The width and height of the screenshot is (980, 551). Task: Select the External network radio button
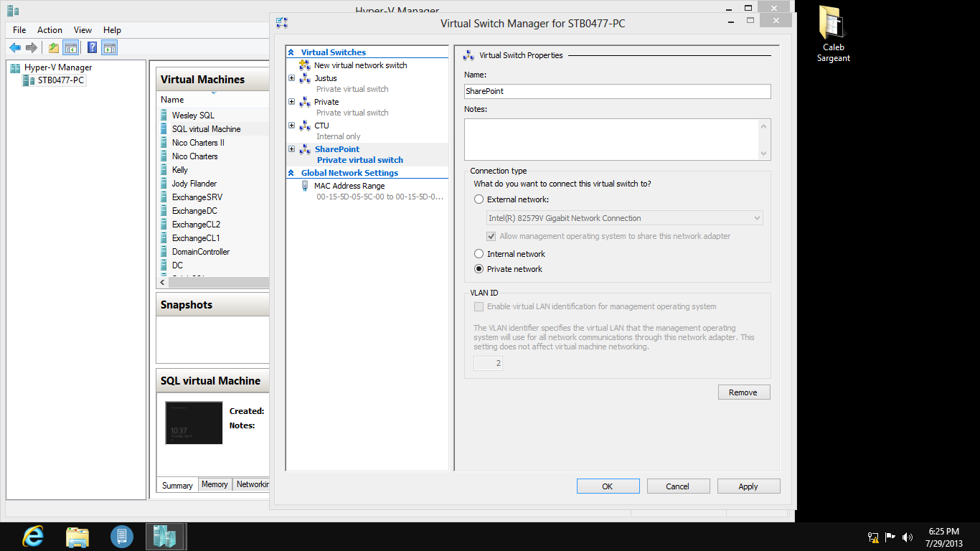click(479, 199)
